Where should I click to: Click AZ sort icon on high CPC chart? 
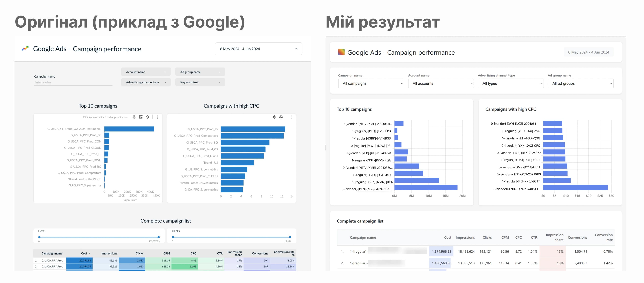point(281,117)
